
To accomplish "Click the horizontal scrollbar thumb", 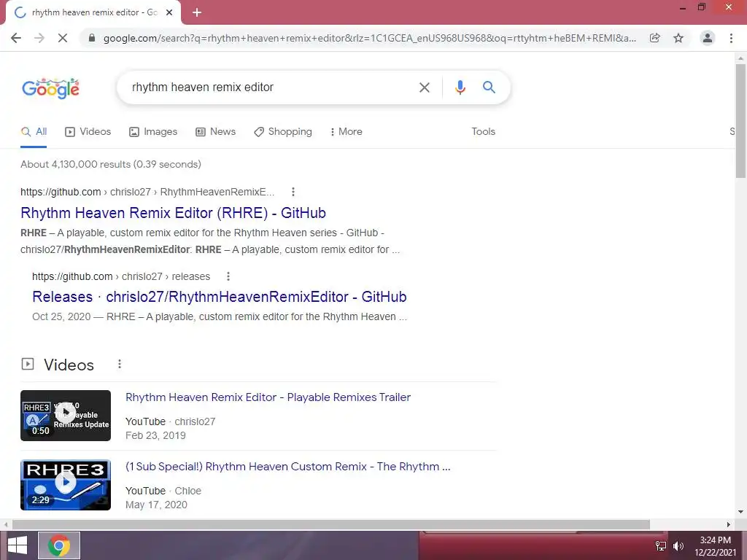I will coord(331,524).
